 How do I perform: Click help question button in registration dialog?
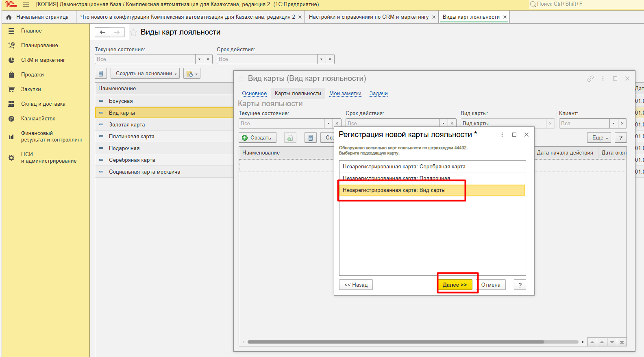point(520,285)
